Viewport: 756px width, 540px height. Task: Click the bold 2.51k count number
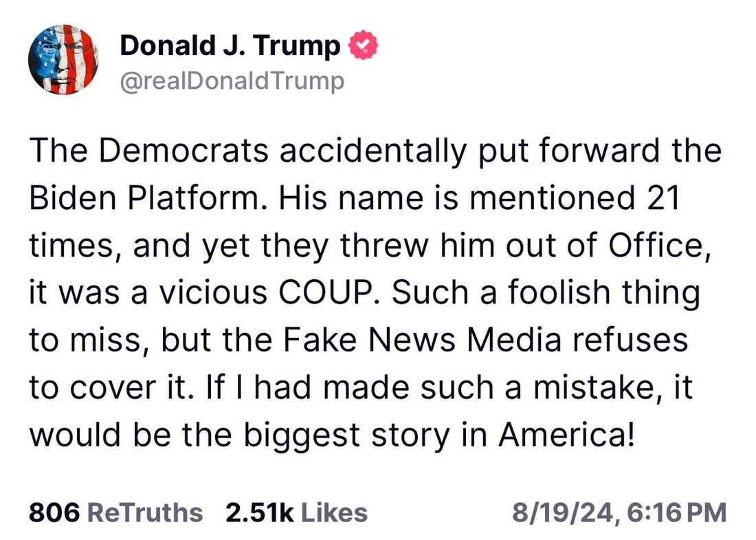(x=260, y=512)
